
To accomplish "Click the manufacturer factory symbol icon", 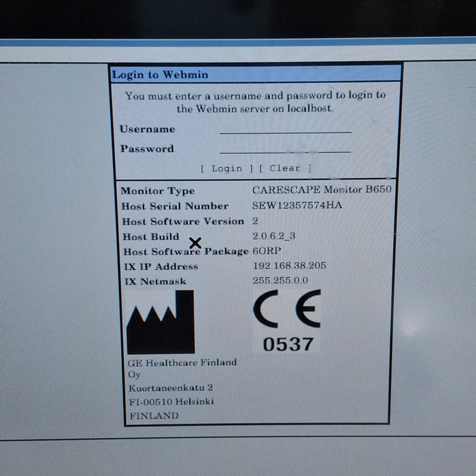I will click(x=160, y=322).
